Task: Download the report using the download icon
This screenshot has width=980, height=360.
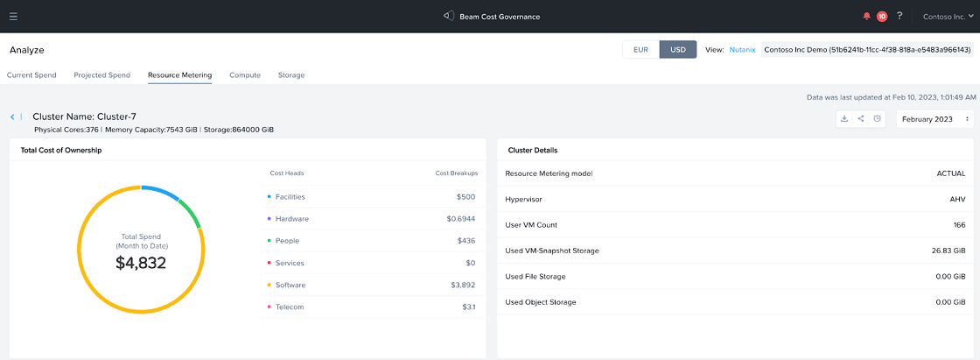Action: (x=844, y=119)
